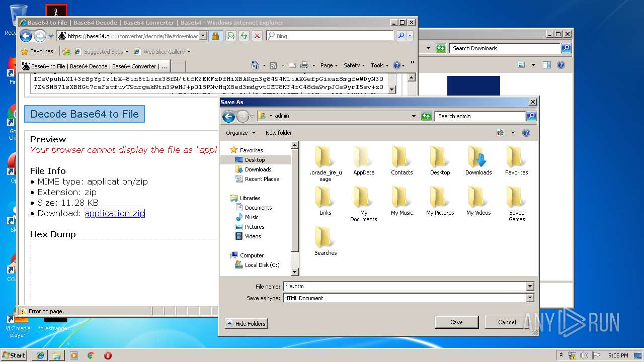Click the Print icon in IE command bar
The image size is (644, 362).
point(304,65)
